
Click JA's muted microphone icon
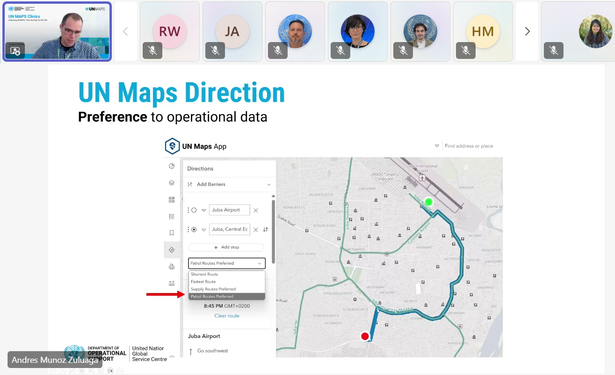215,50
